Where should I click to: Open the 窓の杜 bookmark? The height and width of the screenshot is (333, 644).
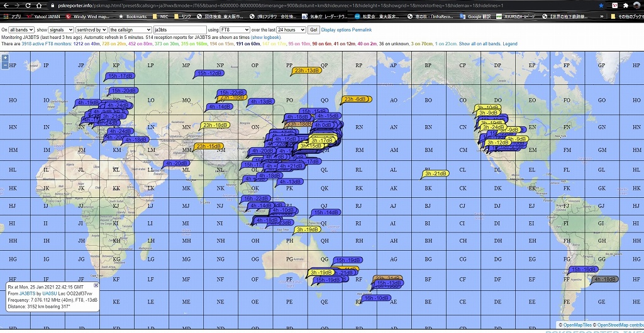[431, 16]
